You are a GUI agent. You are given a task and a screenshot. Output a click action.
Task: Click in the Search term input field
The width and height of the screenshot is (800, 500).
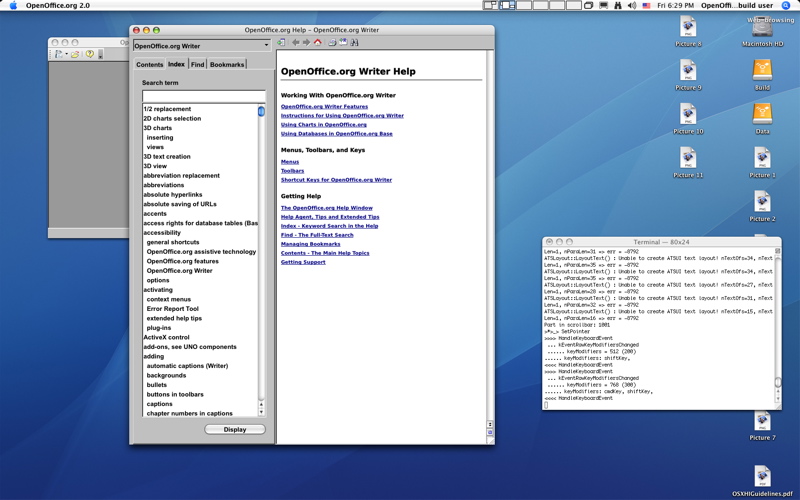pyautogui.click(x=204, y=96)
